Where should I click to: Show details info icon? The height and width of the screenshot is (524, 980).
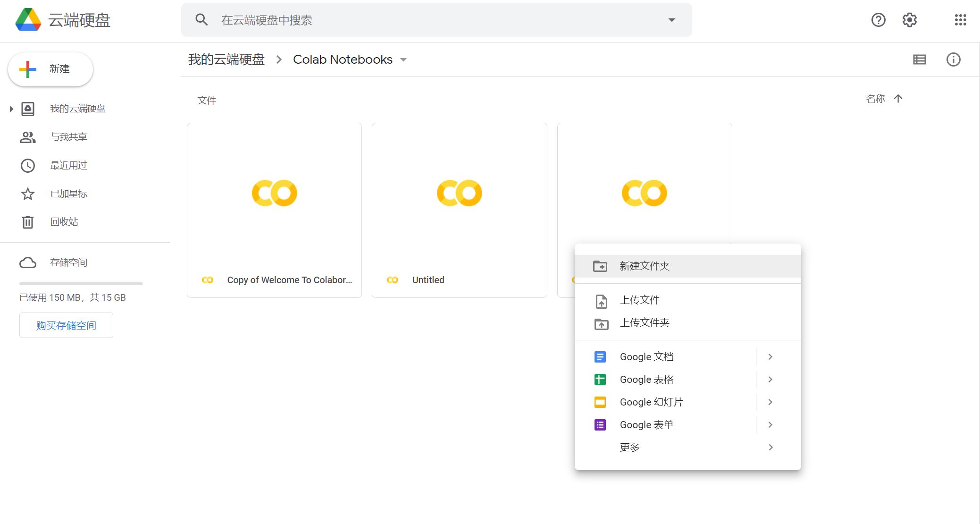pyautogui.click(x=953, y=59)
